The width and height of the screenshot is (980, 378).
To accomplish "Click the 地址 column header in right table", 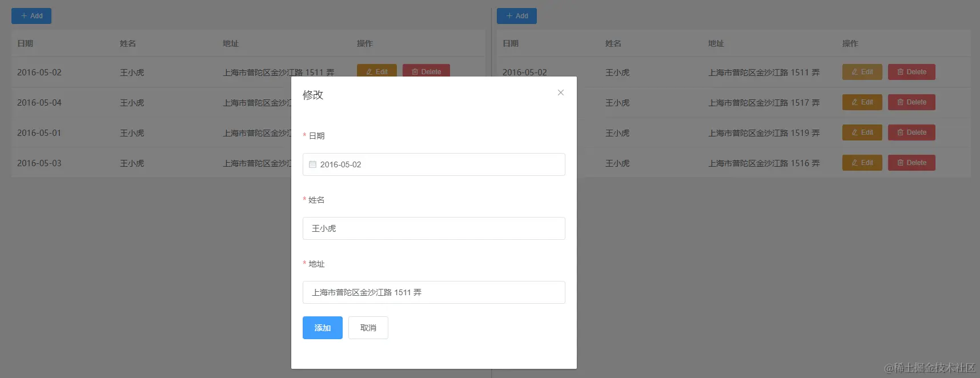I will (716, 43).
